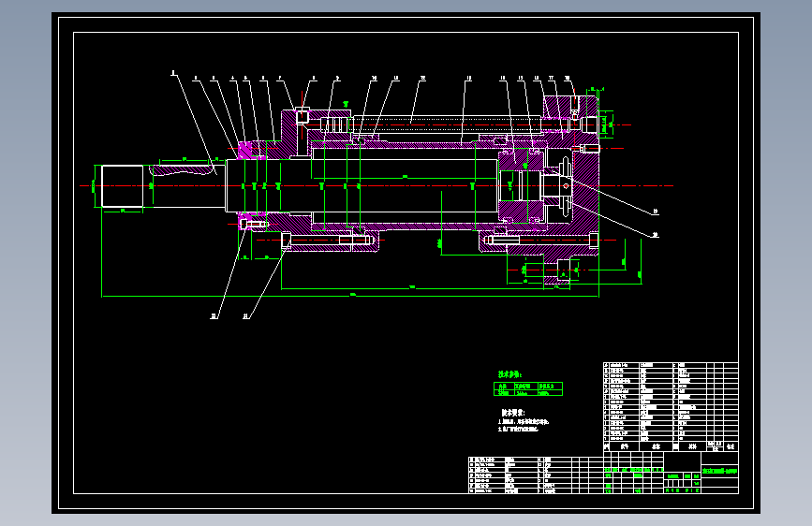Select the green technical parameters heading

(509, 374)
